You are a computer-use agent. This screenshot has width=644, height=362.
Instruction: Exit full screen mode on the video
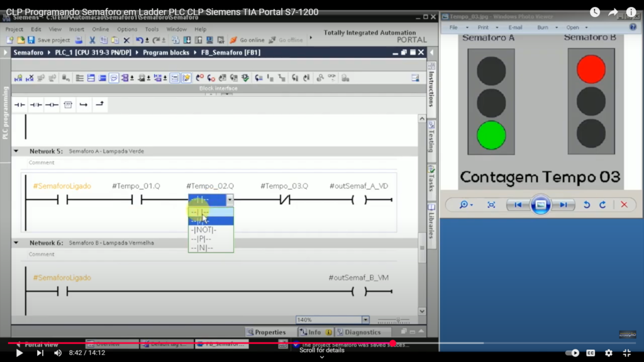tap(627, 353)
